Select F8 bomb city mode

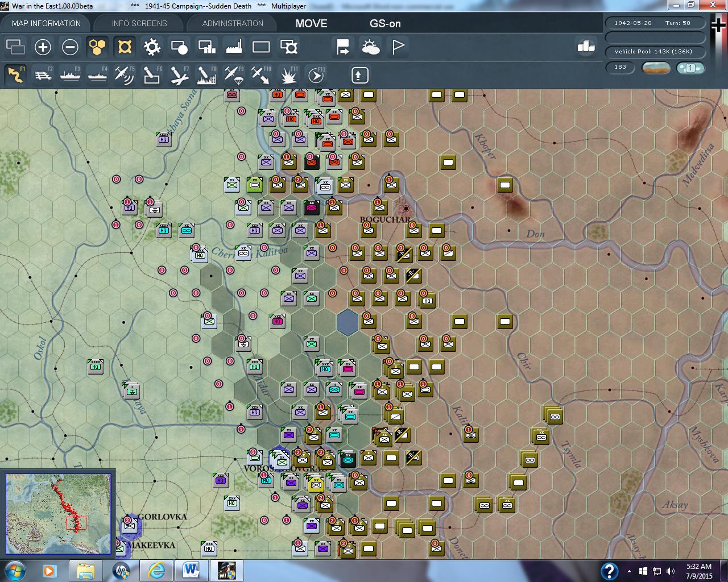point(206,74)
